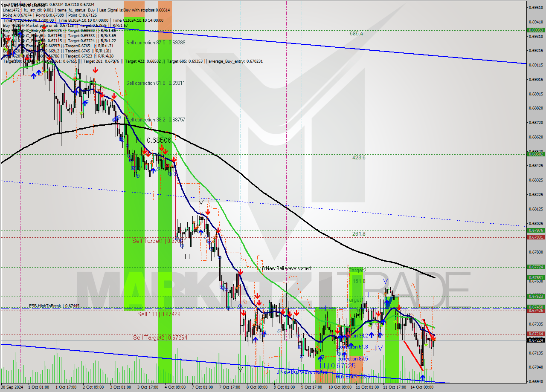Click the 'Sell correction 38.2 | 0.68757' label
546x392 pixels.
tap(155, 120)
